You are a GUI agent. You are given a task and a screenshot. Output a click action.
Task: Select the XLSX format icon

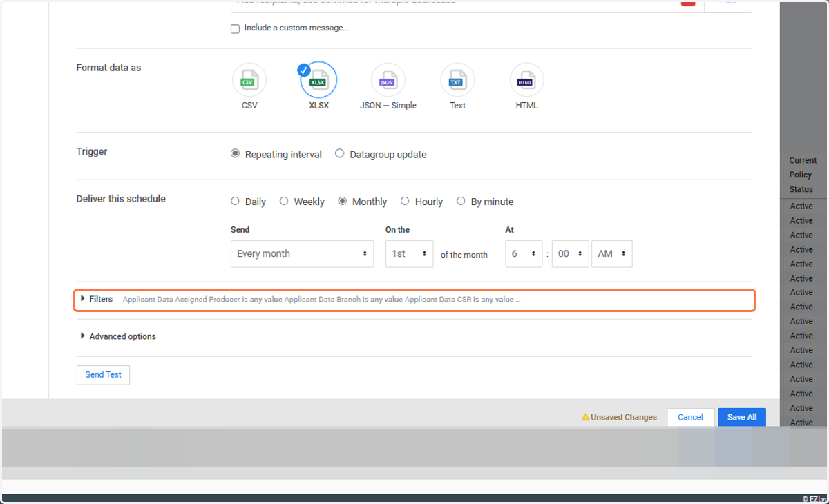point(318,80)
